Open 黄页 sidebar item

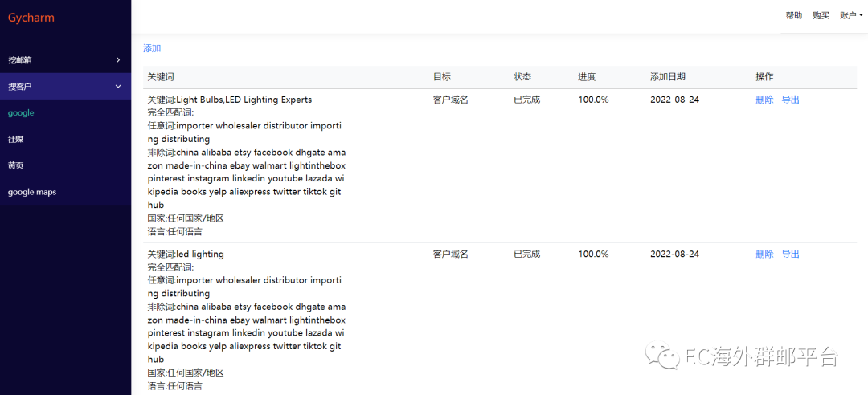coord(16,165)
